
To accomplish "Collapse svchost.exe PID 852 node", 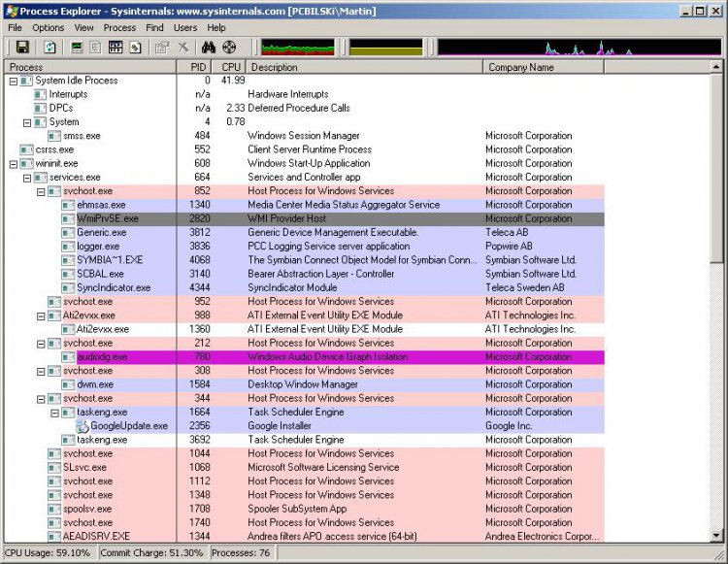I will (x=42, y=192).
